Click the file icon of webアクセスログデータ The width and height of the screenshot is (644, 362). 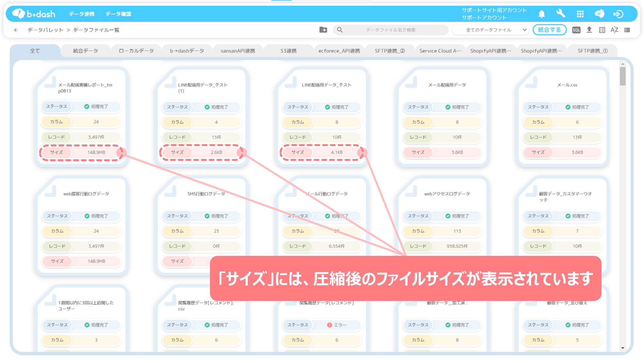411,191
